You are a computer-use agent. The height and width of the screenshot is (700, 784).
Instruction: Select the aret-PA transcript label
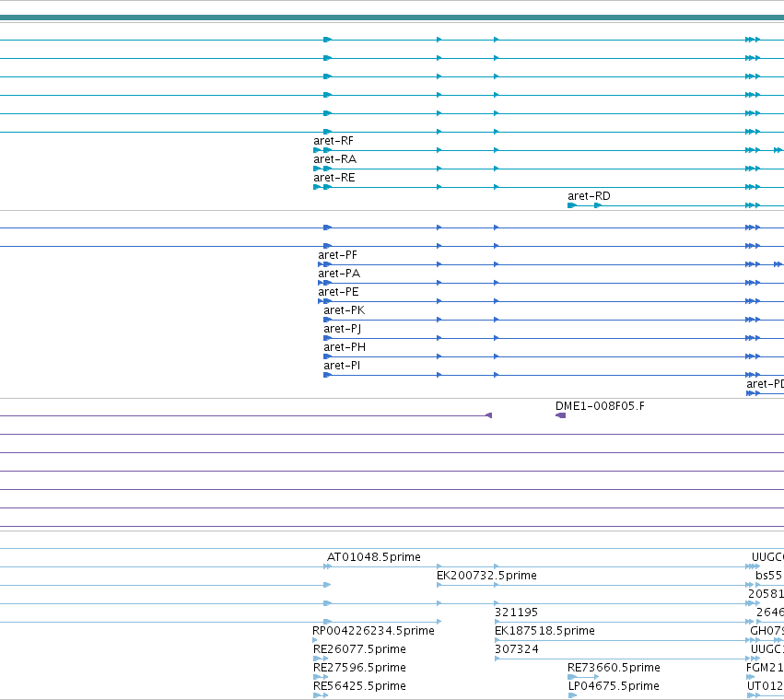pos(339,274)
